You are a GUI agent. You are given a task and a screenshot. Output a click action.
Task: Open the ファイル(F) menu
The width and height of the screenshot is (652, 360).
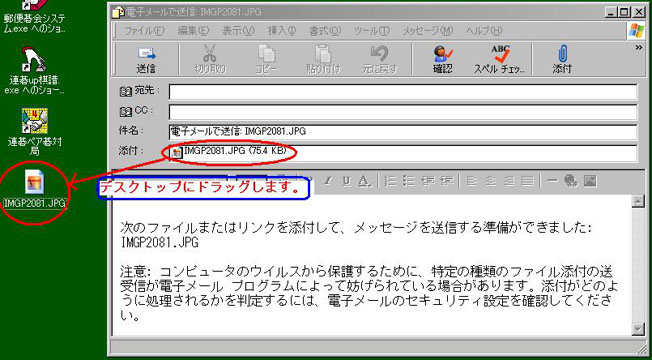click(144, 31)
